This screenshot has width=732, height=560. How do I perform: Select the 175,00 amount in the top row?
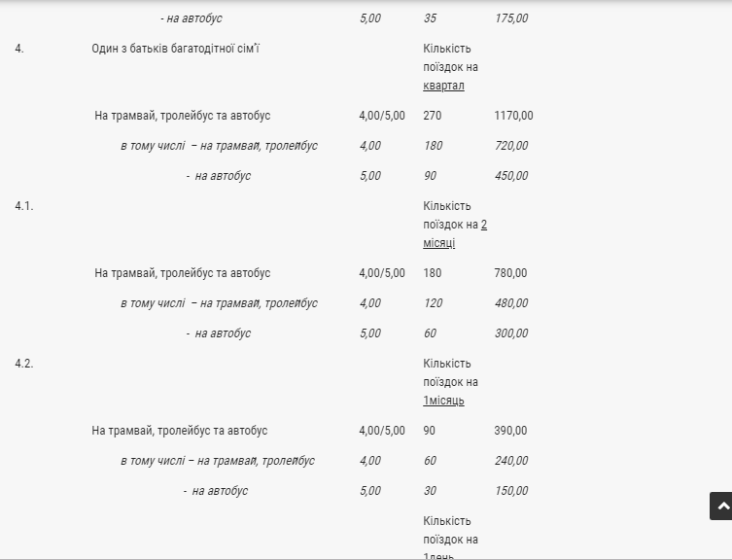tap(510, 18)
